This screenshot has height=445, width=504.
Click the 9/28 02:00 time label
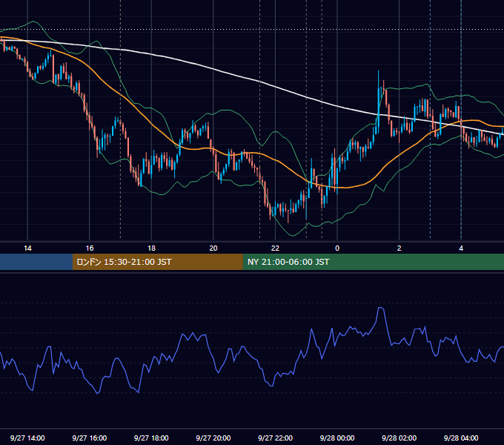[399, 438]
